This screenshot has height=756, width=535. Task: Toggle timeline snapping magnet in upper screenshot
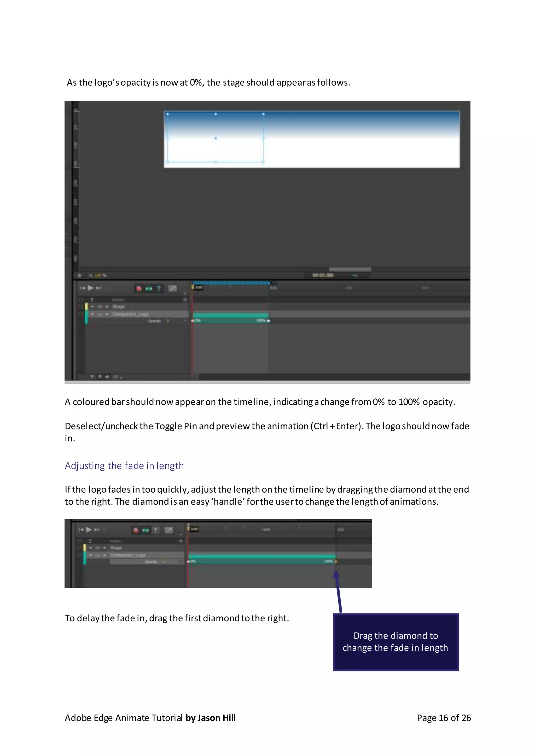point(100,376)
